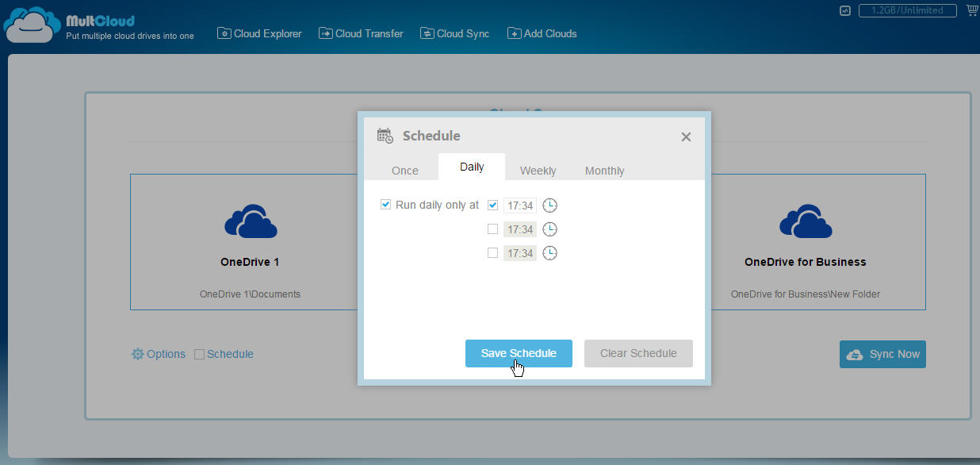Image resolution: width=980 pixels, height=465 pixels.
Task: Switch to the Monthly tab
Action: [x=604, y=170]
